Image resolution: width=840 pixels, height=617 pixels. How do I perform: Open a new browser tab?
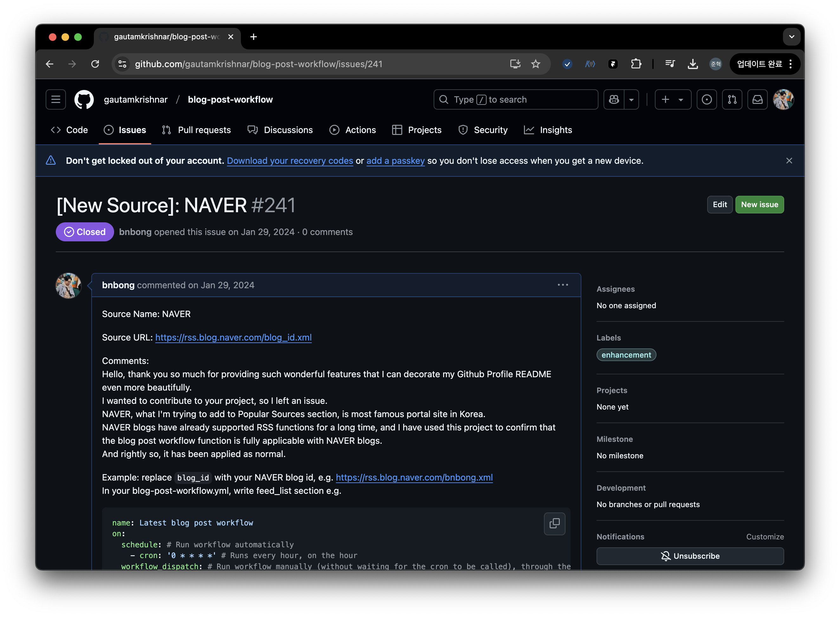point(253,37)
